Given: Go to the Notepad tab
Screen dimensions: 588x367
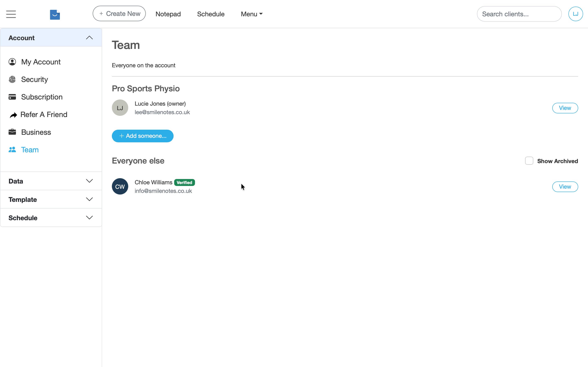Looking at the screenshot, I should tap(168, 14).
